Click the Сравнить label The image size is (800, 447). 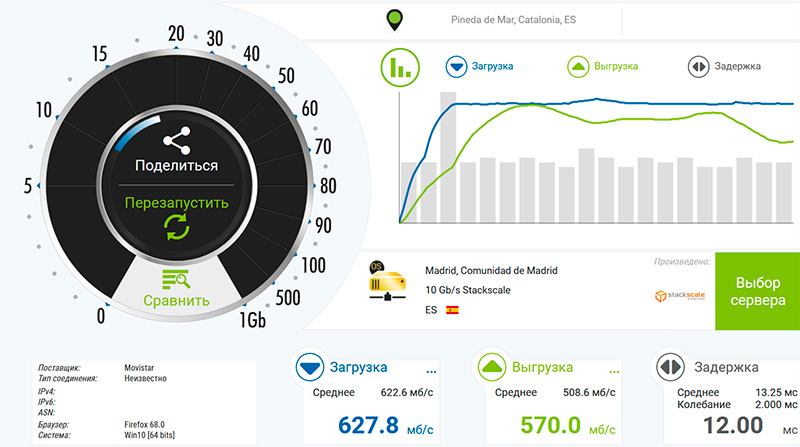click(176, 300)
